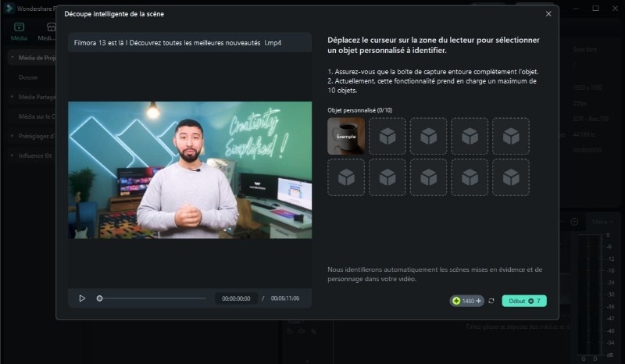Click the Filmora logo in title bar
Image resolution: width=625 pixels, height=364 pixels.
tap(9, 8)
